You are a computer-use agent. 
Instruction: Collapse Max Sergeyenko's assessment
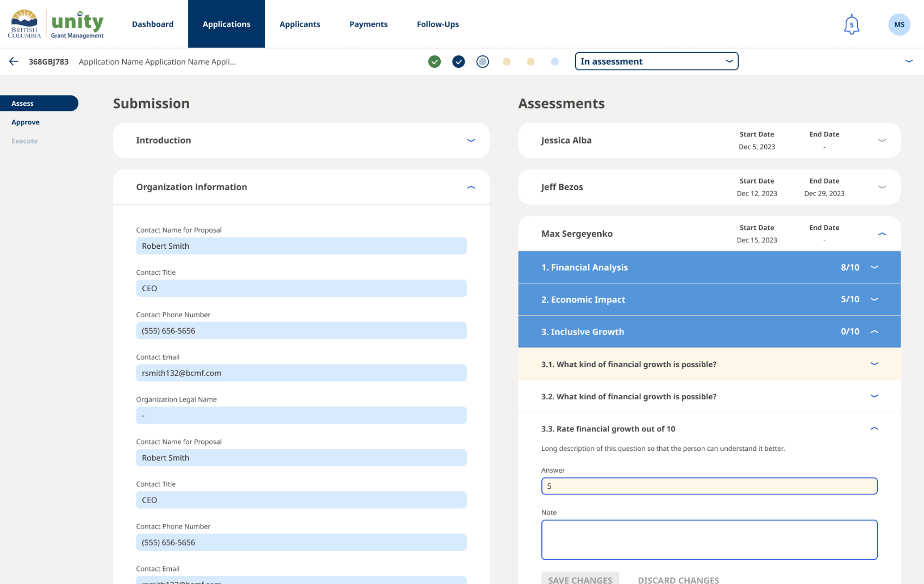(882, 234)
